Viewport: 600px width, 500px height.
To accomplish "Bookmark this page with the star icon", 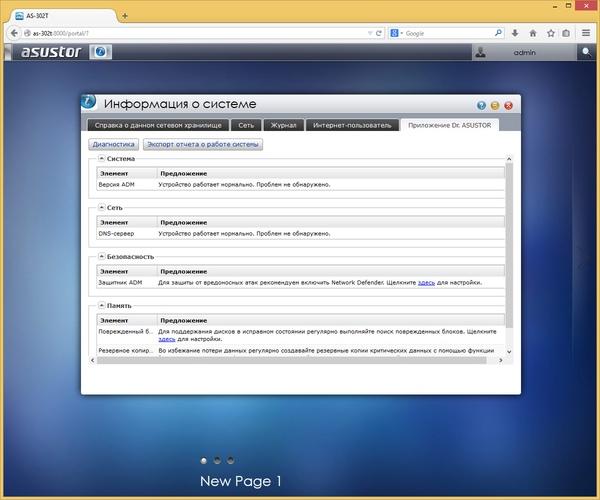I will pos(550,33).
